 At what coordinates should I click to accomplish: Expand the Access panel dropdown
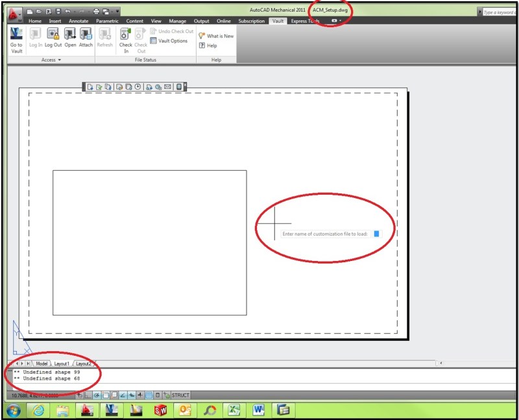51,60
